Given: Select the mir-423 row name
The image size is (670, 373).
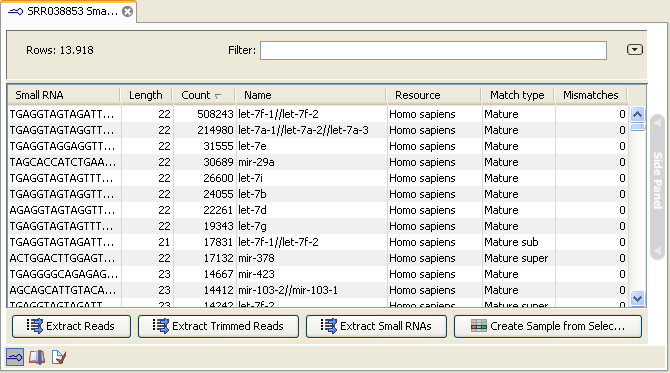Looking at the screenshot, I should (x=256, y=274).
